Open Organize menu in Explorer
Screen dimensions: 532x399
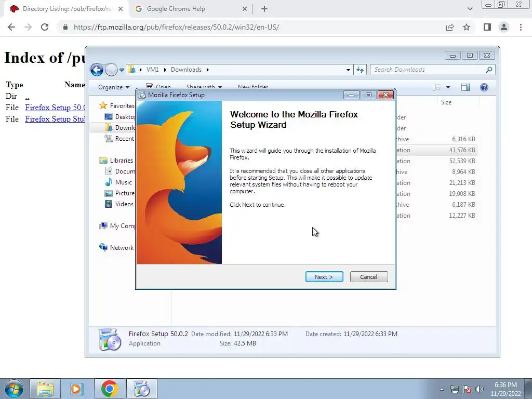tap(114, 87)
